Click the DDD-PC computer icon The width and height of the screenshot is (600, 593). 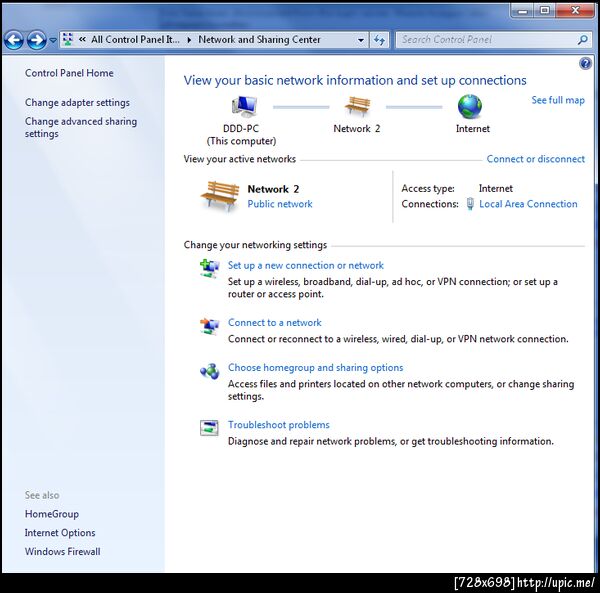click(x=244, y=106)
